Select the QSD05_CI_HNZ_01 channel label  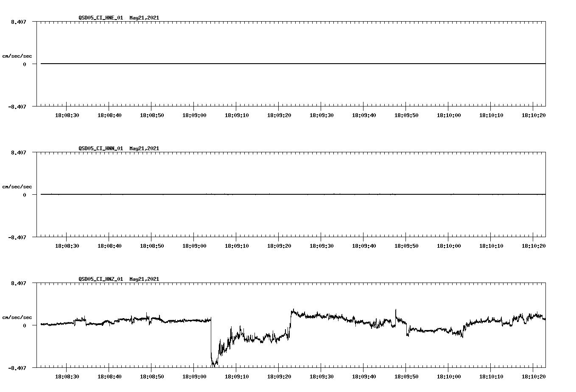tap(101, 279)
